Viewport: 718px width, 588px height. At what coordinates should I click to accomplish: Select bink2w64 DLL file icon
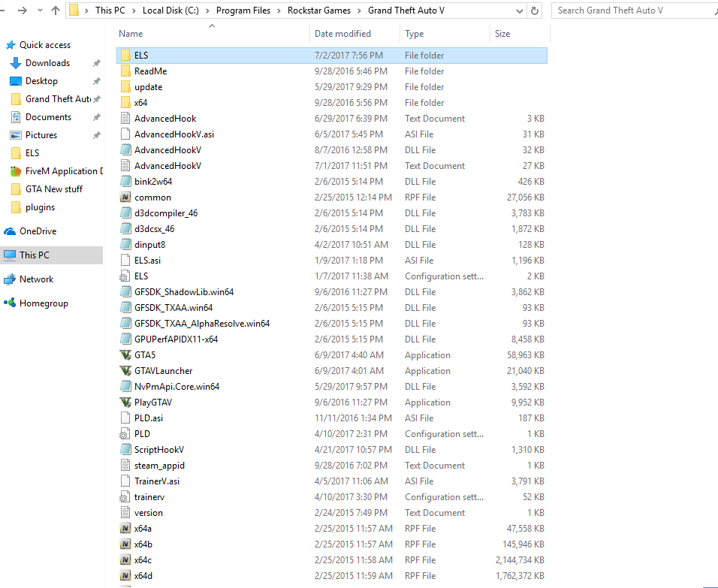125,182
